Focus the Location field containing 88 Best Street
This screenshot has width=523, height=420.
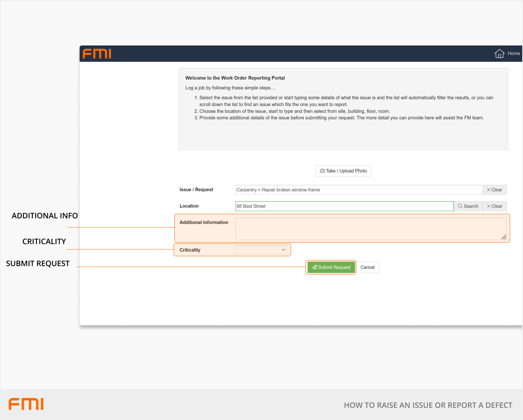[x=344, y=206]
